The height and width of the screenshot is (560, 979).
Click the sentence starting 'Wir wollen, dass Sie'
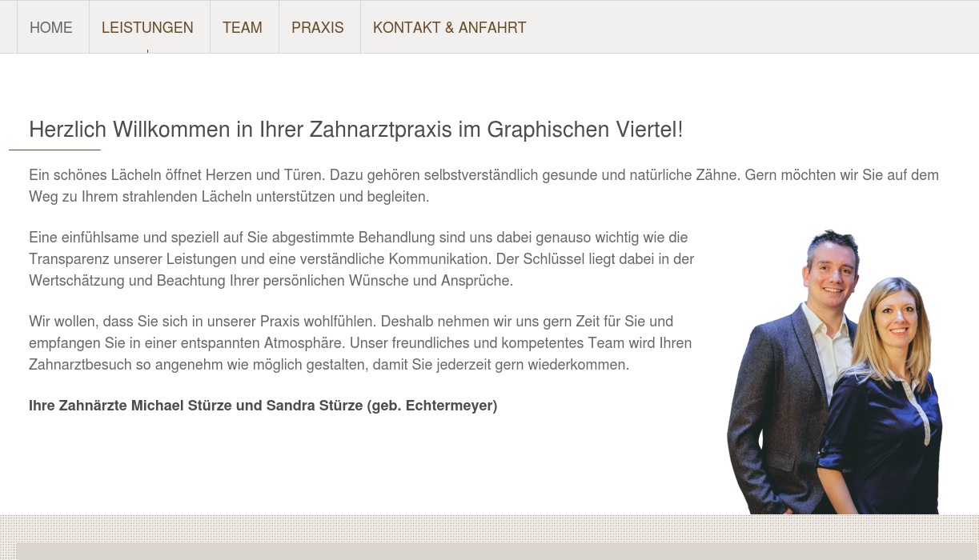(203, 322)
